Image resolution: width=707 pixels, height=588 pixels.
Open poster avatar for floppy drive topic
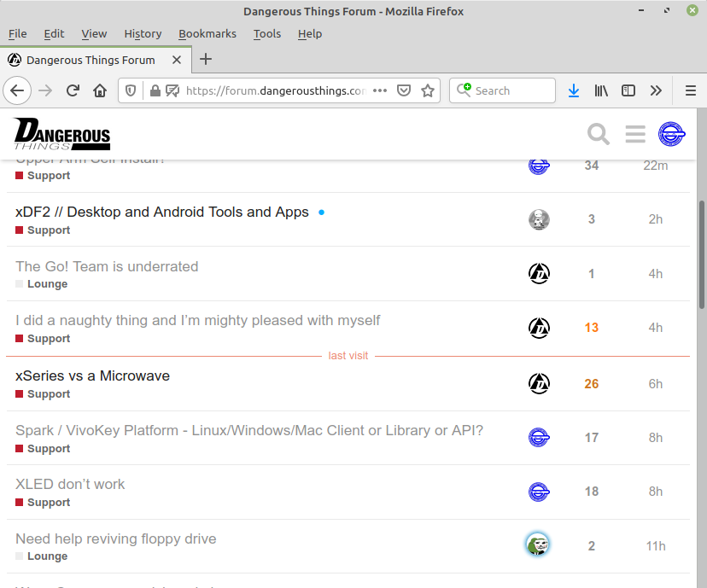(537, 544)
